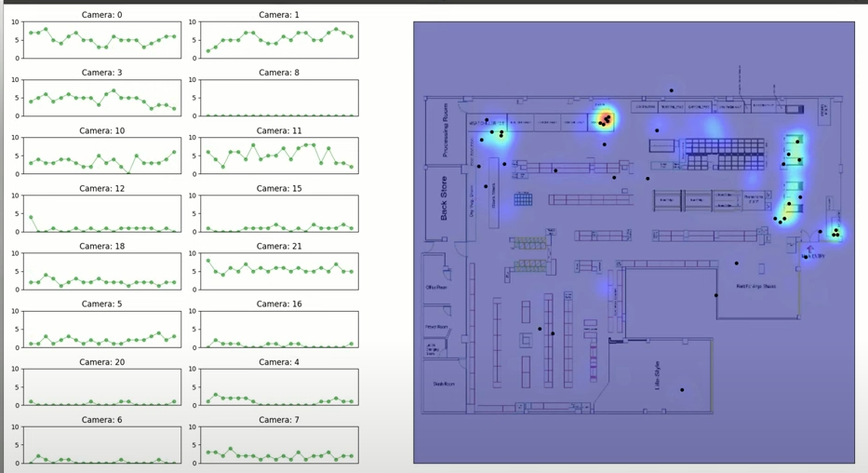Click the Camera: 20 chart

(x=102, y=387)
